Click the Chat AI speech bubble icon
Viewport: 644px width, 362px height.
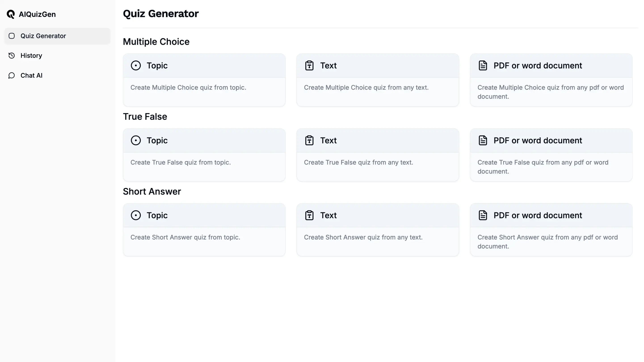11,75
